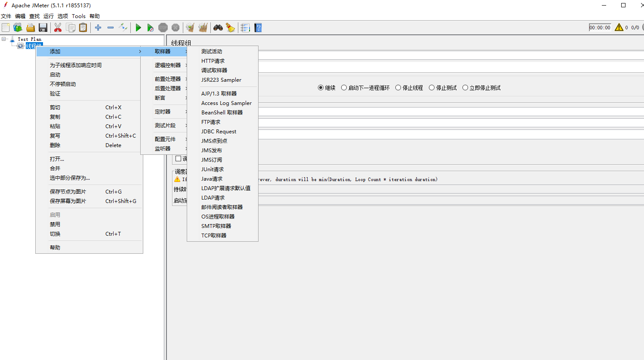Image resolution: width=644 pixels, height=360 pixels.
Task: Create a new test plan from toolbar
Action: click(x=6, y=28)
